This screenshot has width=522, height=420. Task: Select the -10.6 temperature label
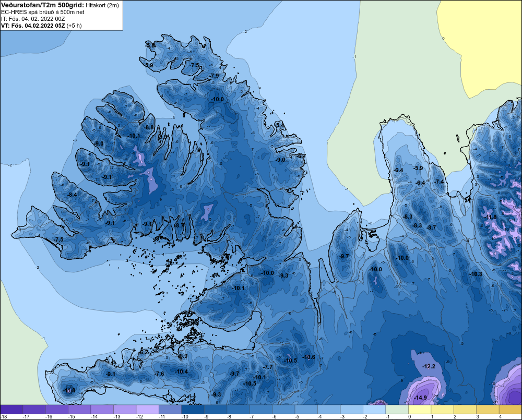[309, 357]
